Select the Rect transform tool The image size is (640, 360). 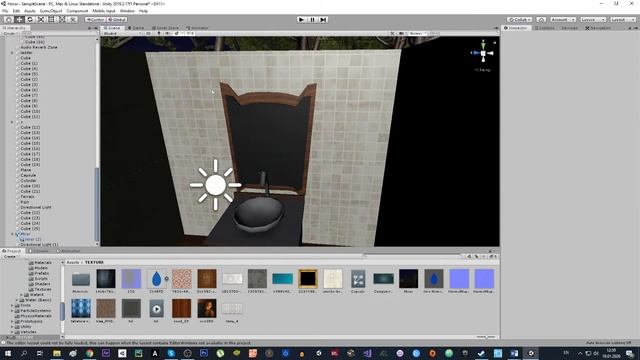click(x=51, y=19)
